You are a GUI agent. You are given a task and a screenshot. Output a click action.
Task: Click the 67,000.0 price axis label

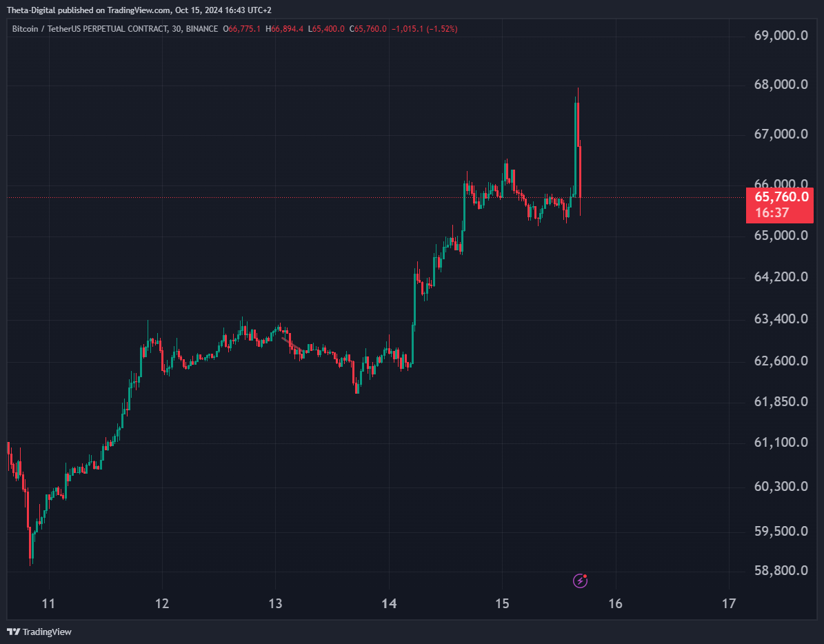coord(781,134)
